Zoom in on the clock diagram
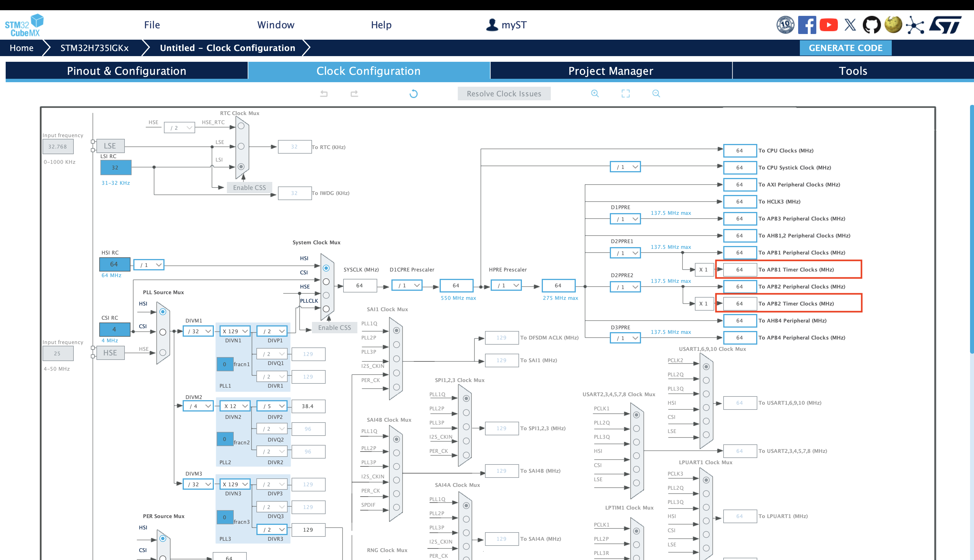The image size is (974, 560). point(595,94)
